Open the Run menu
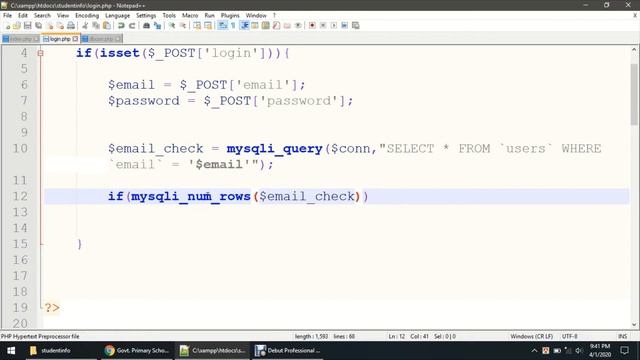Viewport: 640px width, 360px height. 209,16
